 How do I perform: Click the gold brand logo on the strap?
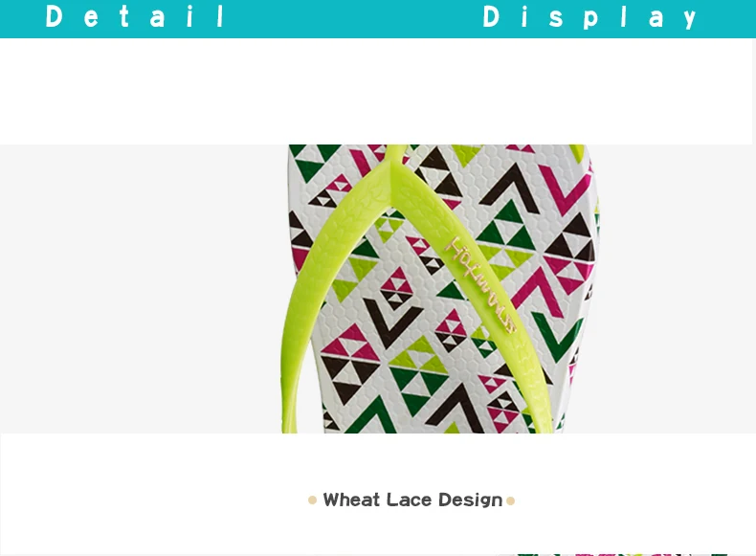click(480, 285)
